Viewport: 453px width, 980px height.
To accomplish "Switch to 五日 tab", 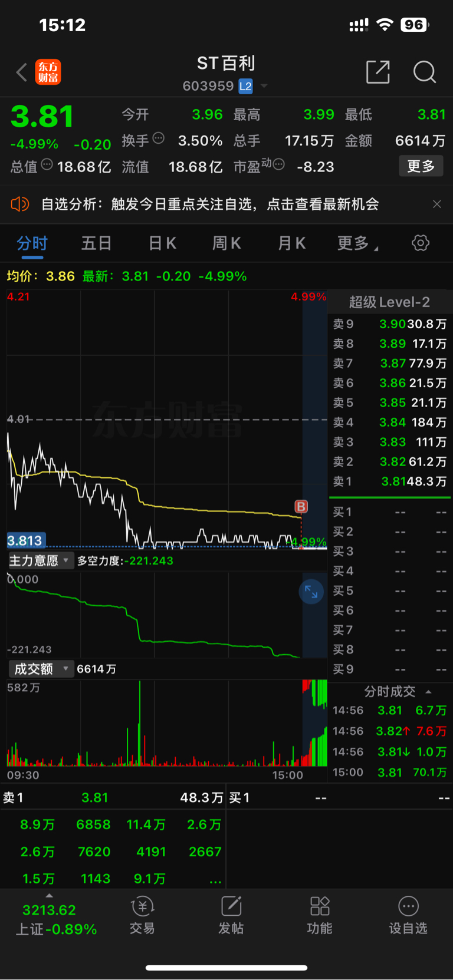I will [97, 243].
